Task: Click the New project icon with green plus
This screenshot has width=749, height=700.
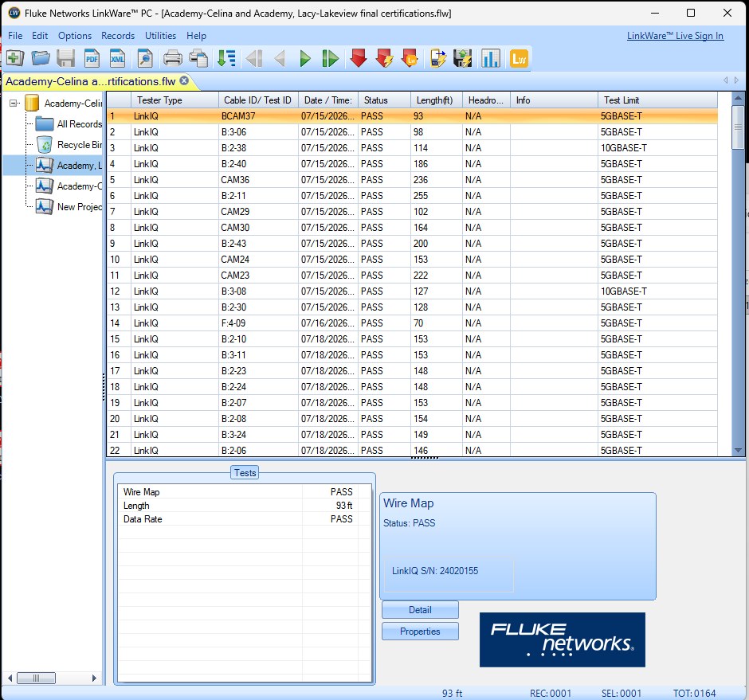Action: [x=15, y=58]
